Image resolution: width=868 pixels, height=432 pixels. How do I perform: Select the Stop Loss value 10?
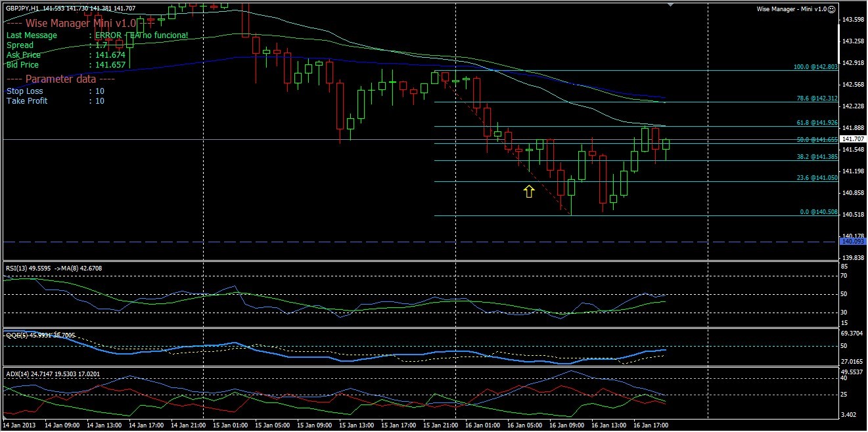pos(99,91)
